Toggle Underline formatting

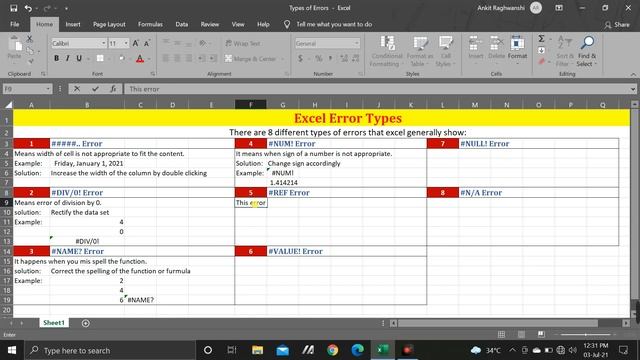(x=79, y=58)
